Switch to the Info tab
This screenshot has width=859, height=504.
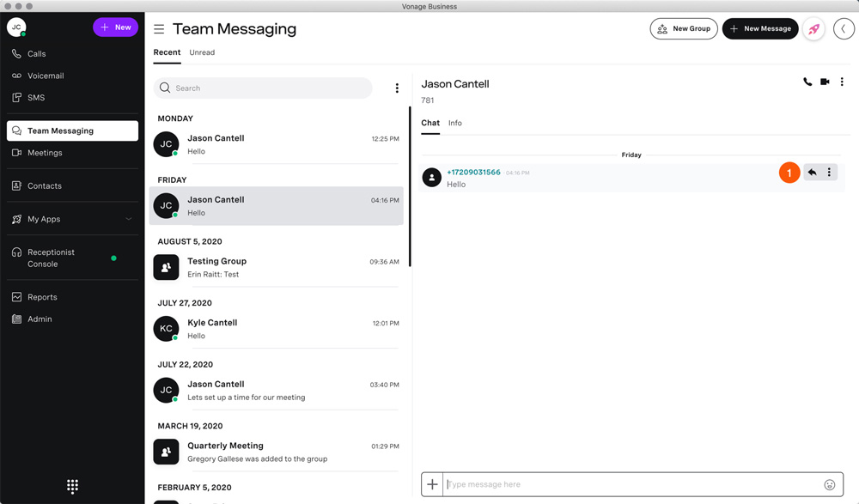(x=454, y=123)
